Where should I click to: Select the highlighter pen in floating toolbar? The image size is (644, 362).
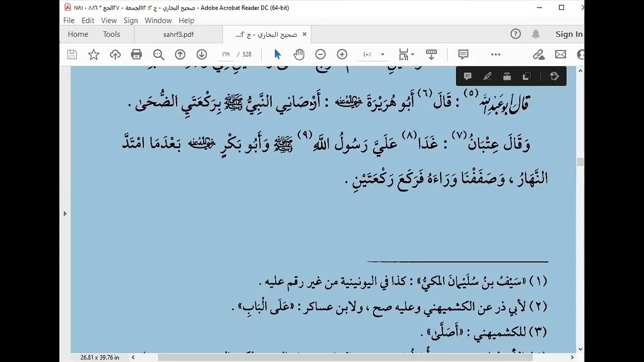[487, 76]
